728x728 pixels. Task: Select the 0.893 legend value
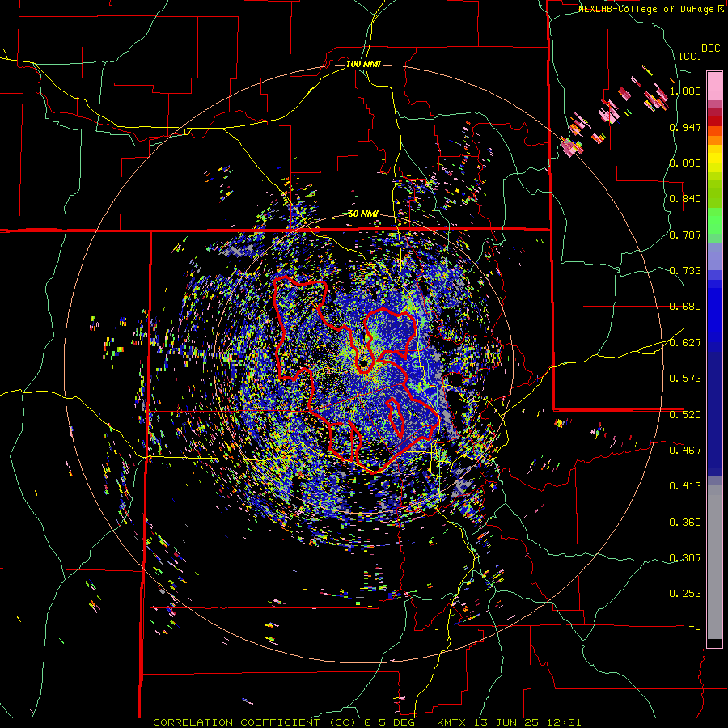coord(685,163)
